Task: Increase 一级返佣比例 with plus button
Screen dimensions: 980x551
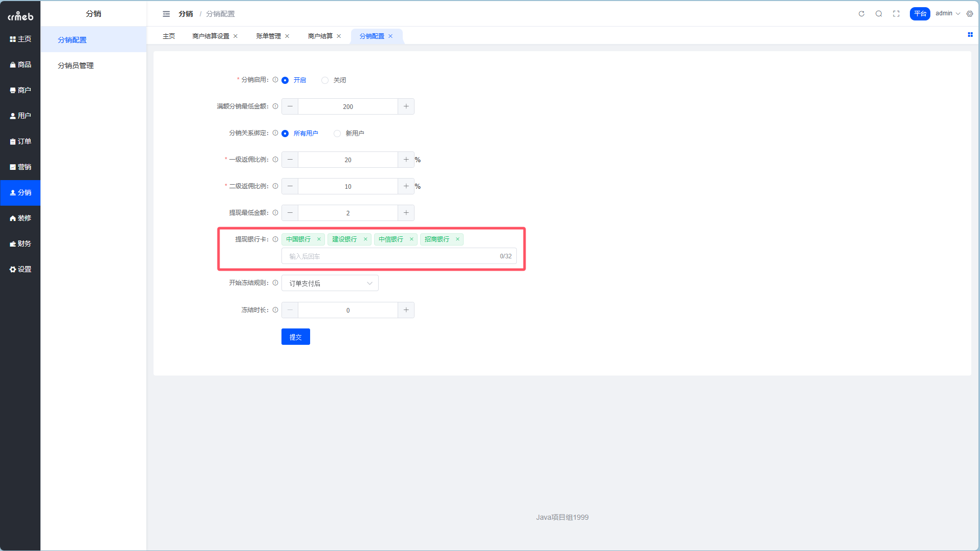Action: pos(406,160)
